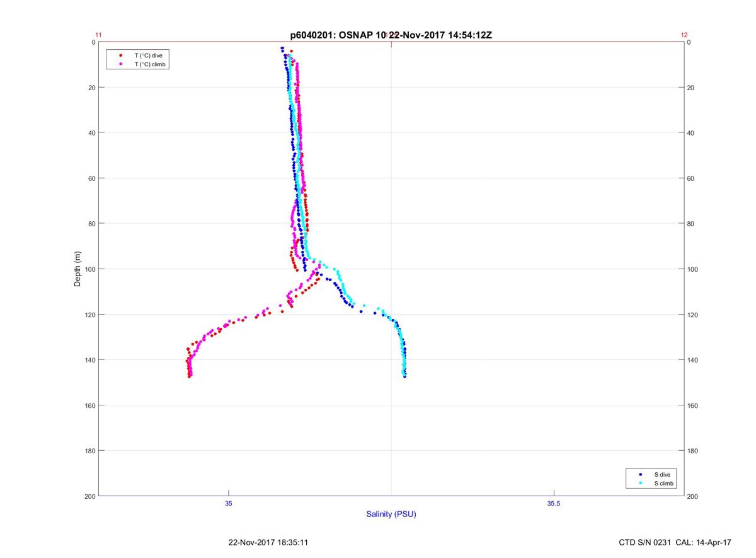The height and width of the screenshot is (558, 756).
Task: Click the left-axis depth tick label 100
Action: coord(89,269)
